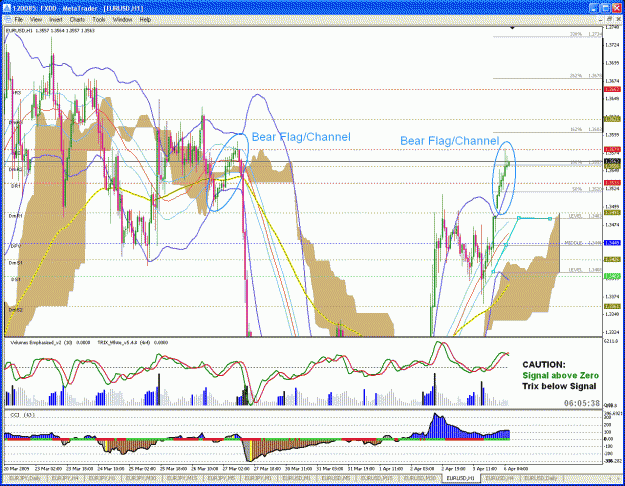Click the TRIX indicator label in the subwindow
This screenshot has width=625, height=486.
pos(133,342)
